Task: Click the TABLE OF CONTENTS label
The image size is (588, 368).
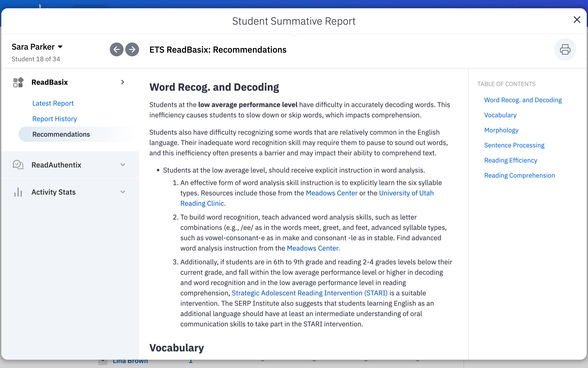Action: [x=506, y=84]
